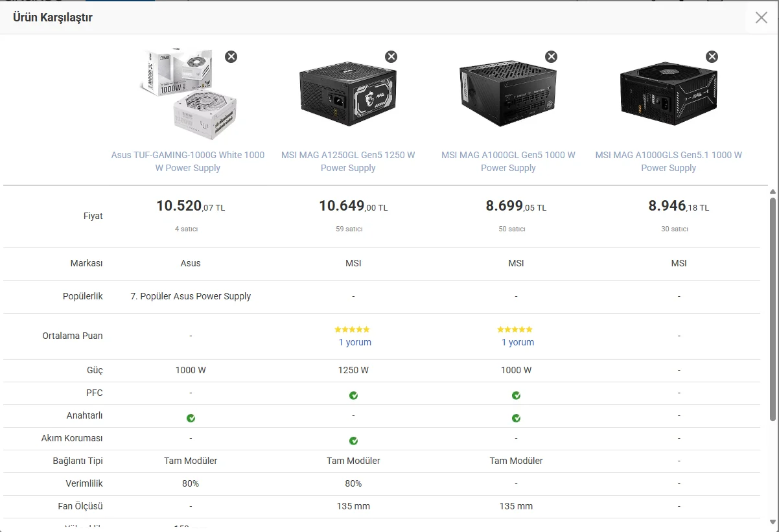Click the PFC checkmark for MSI A1250GL
The image size is (779, 532).
pyautogui.click(x=353, y=395)
